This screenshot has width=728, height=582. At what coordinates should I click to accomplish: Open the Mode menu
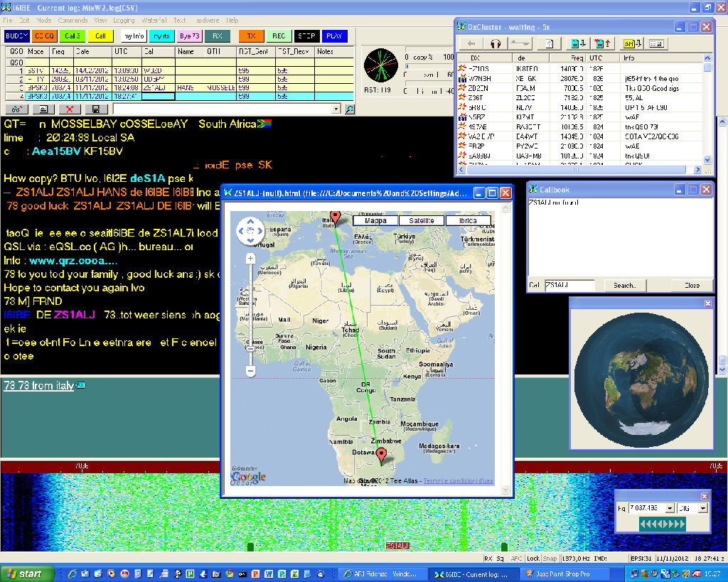(x=43, y=21)
